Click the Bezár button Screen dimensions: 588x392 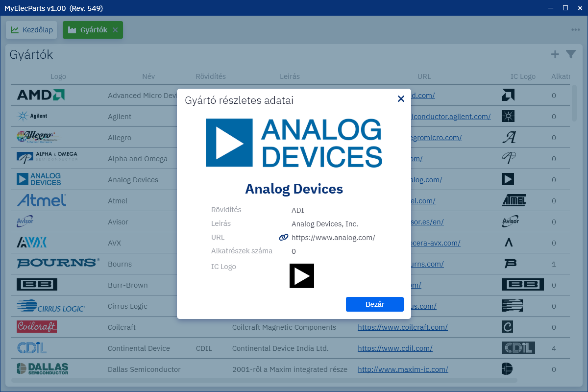375,304
